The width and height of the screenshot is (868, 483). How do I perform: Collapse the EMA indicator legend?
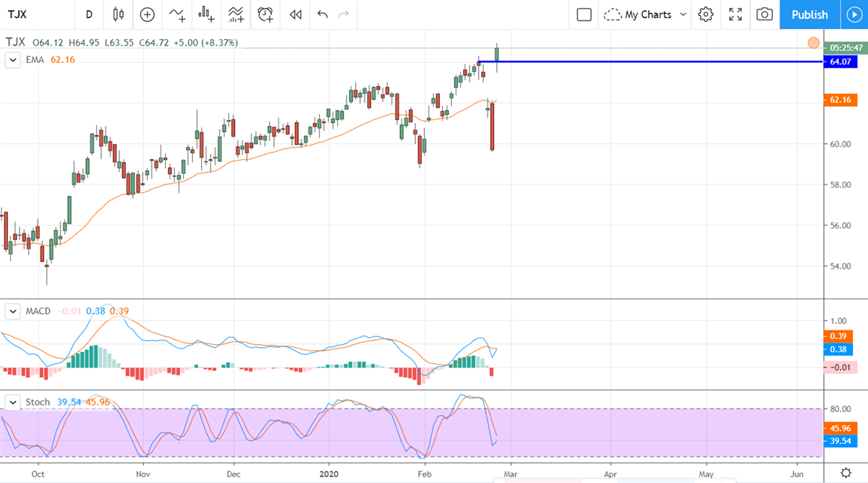pos(12,60)
